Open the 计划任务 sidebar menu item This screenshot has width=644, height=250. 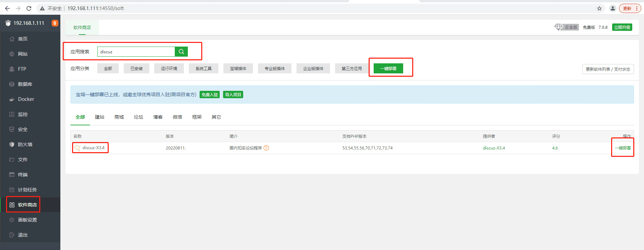tap(27, 190)
